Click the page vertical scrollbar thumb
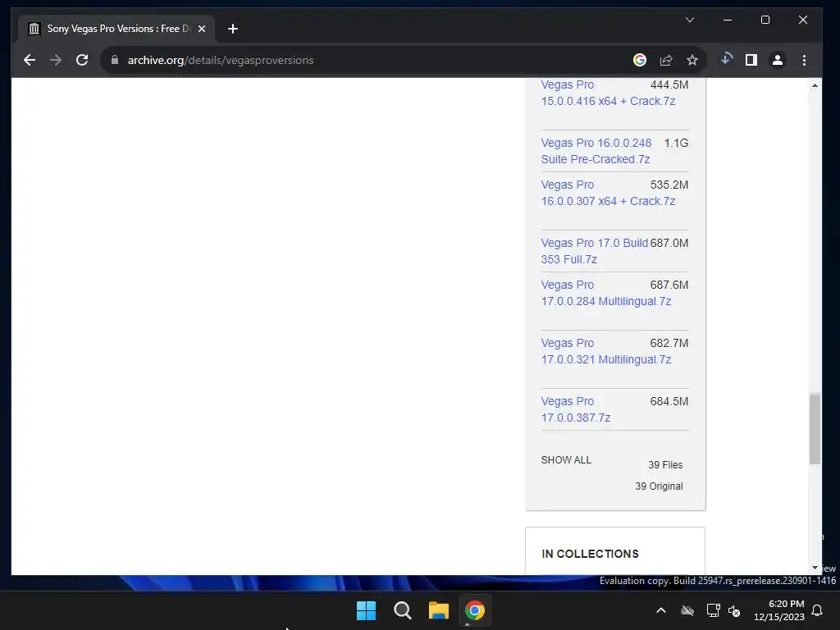Screen dimensions: 840x630 (815, 428)
